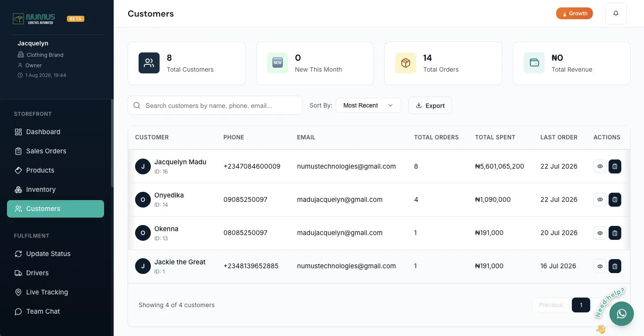Open orders clipboard icon for Jacquelyn Madu
Image resolution: width=644 pixels, height=336 pixels.
click(615, 166)
